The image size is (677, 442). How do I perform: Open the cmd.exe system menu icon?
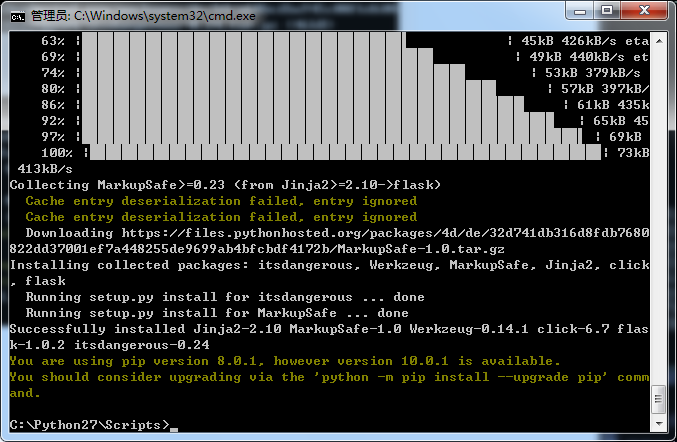pyautogui.click(x=17, y=16)
